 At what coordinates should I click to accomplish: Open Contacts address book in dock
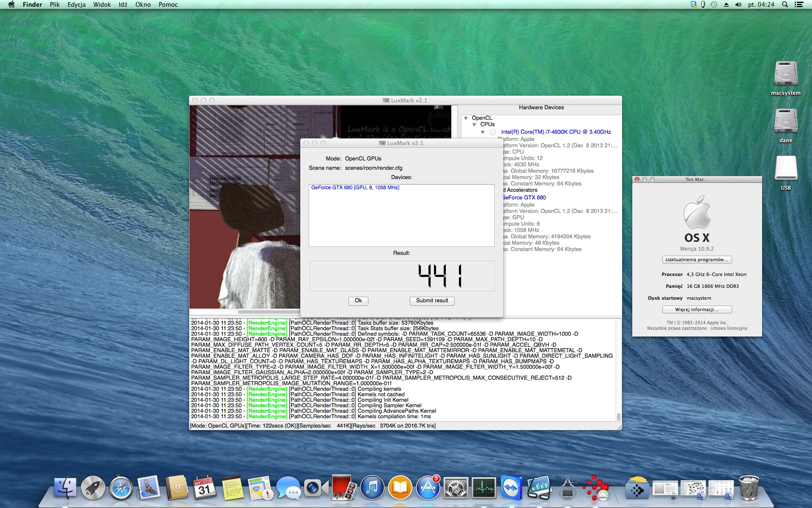[x=177, y=488]
